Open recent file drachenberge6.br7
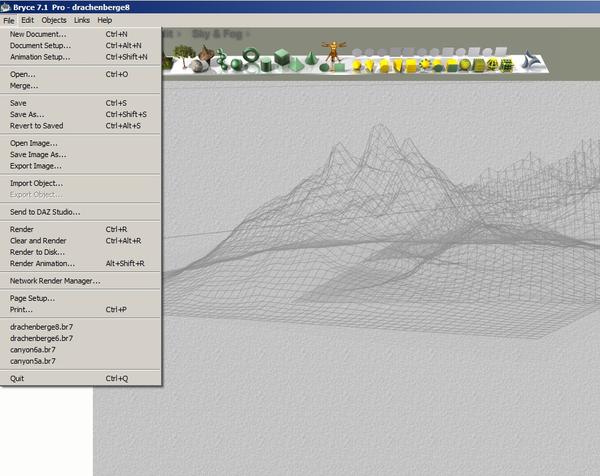The height and width of the screenshot is (476, 600). [81, 339]
